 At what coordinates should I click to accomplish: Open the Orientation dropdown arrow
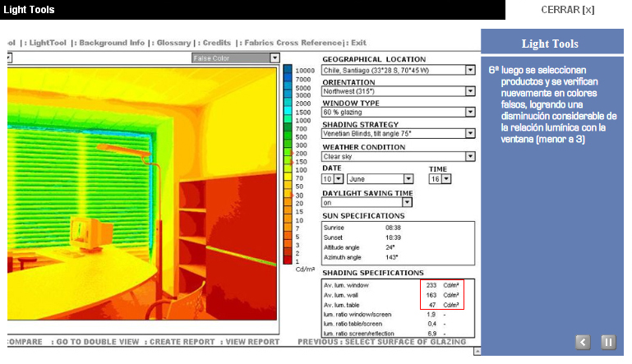[x=470, y=91]
